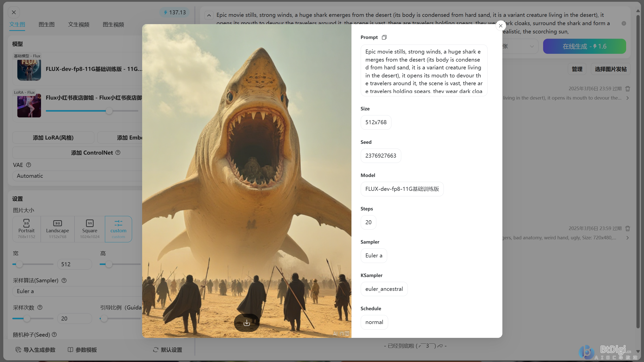
Task: Click the prompt text box in dialog
Action: pyautogui.click(x=424, y=70)
